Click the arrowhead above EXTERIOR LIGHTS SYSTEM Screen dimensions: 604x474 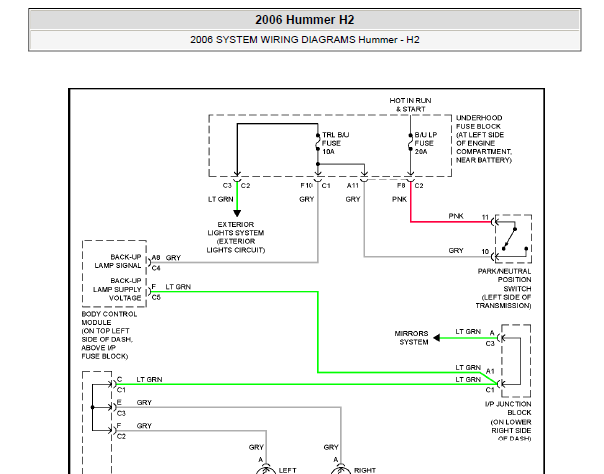pos(237,213)
